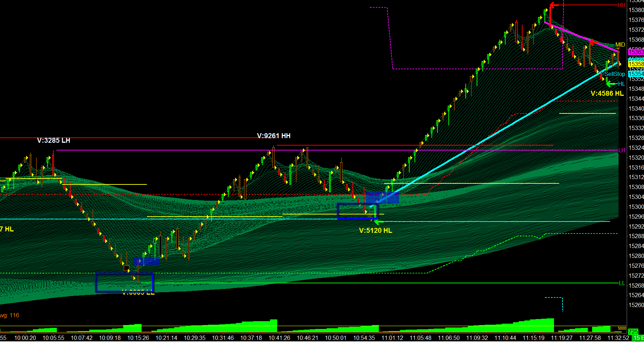The image size is (644, 342).
Task: Click the cyan 15354 price tag
Action: coord(636,74)
